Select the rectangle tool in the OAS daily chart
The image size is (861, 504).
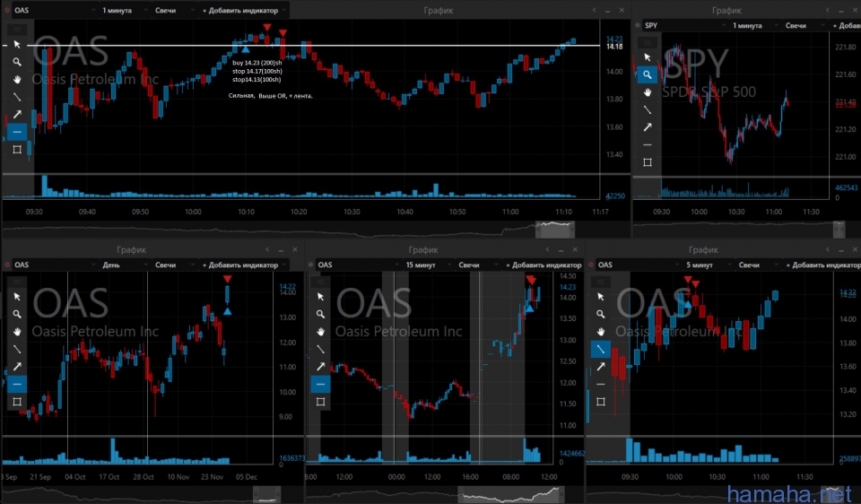pos(17,402)
